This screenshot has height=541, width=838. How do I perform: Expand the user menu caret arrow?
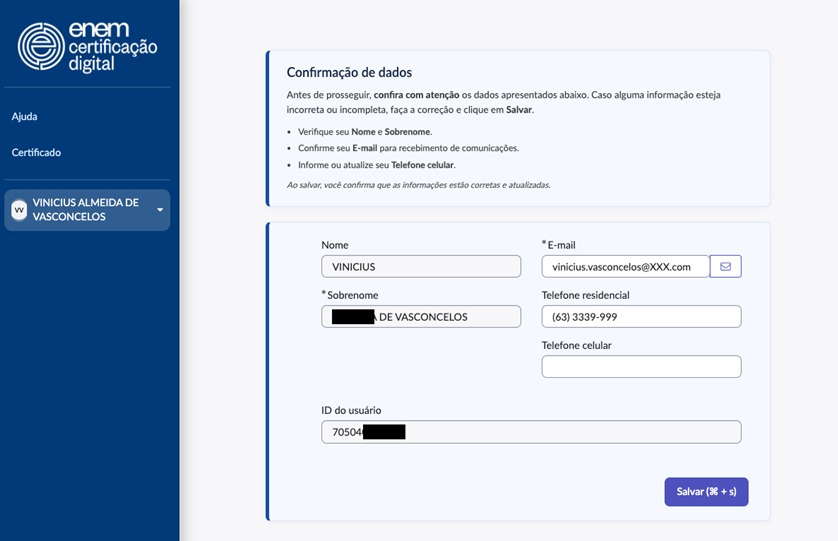160,210
